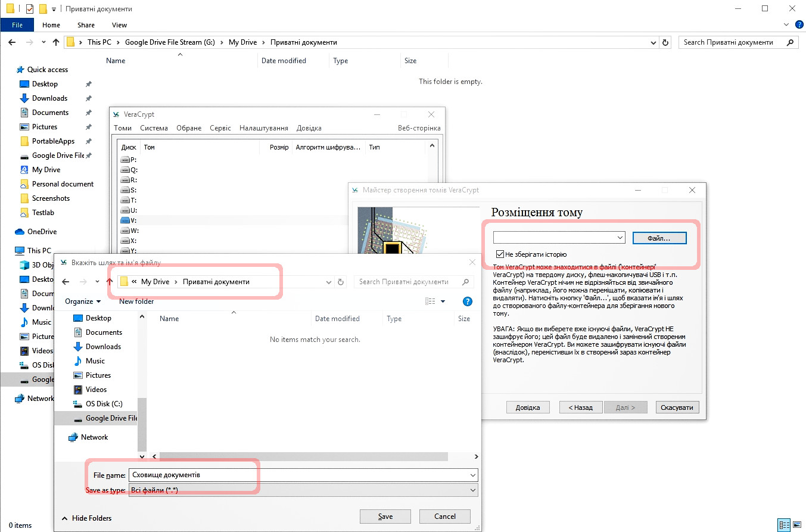Viewport: 806px width, 532px height.
Task: Open the Томи menu in VeraCrypt
Action: point(123,128)
